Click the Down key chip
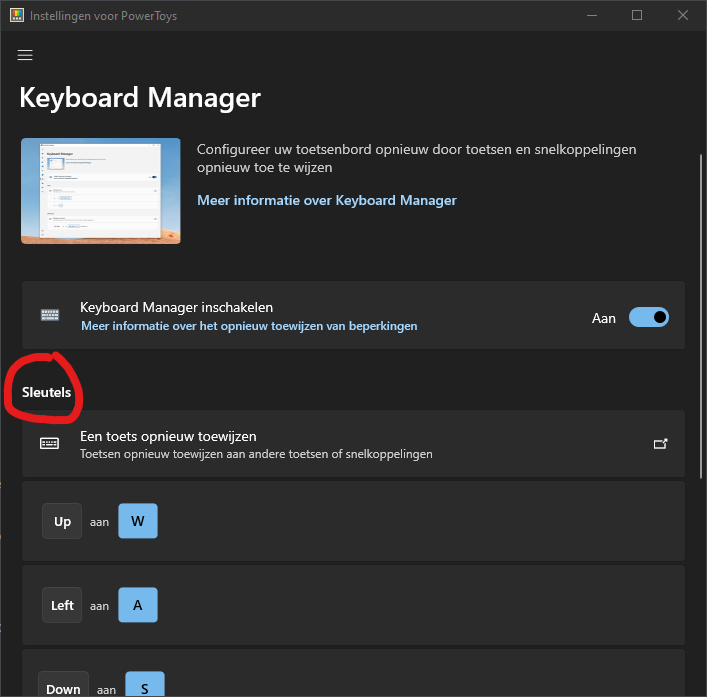This screenshot has height=697, width=707. [64, 684]
